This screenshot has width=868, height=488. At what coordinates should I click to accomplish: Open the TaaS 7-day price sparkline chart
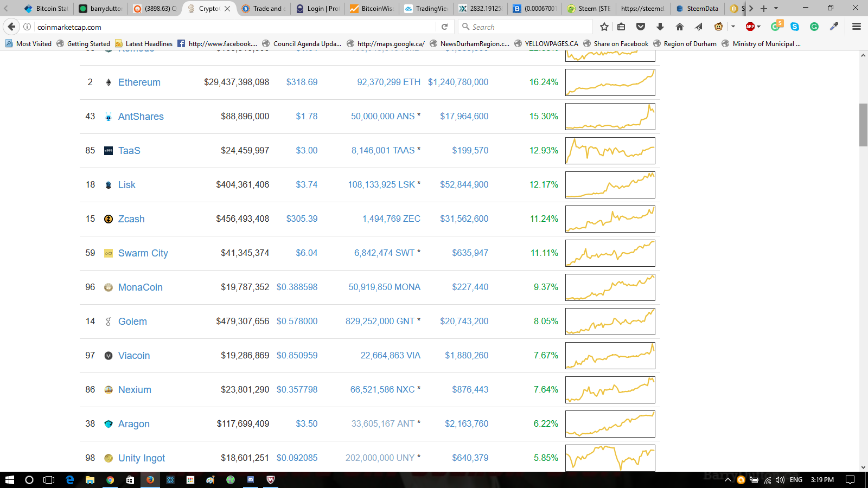[x=610, y=151]
